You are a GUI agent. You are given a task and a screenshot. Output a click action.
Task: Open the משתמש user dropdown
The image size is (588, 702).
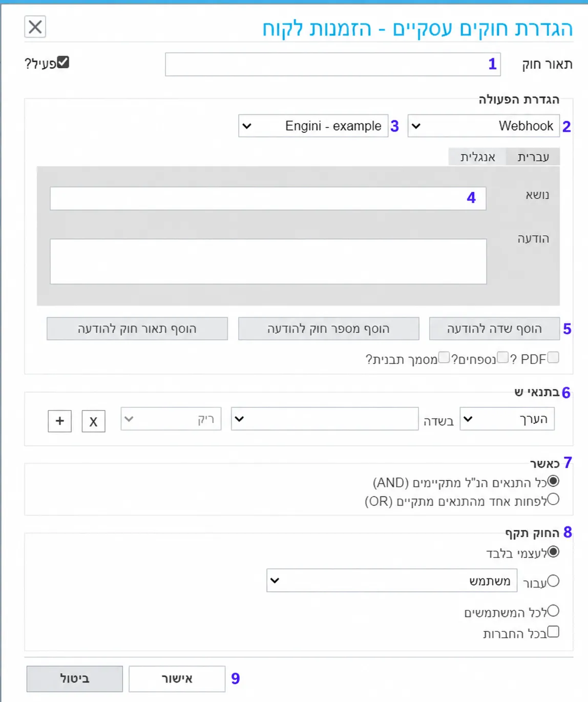[392, 581]
